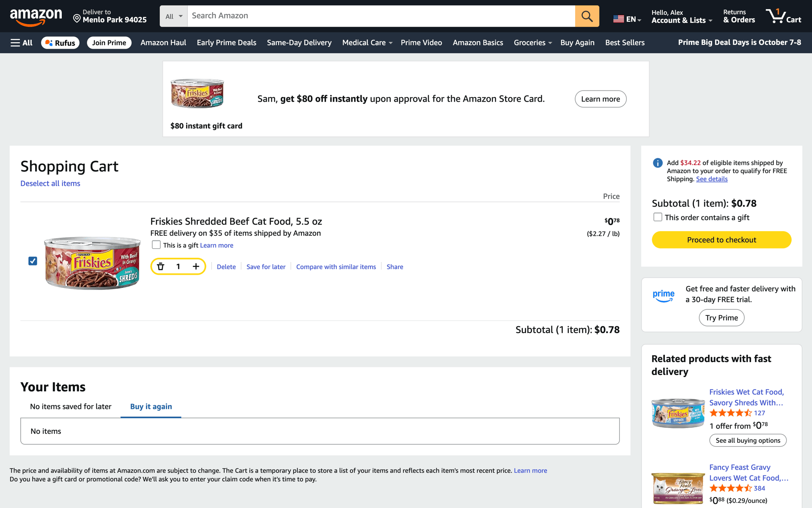Click the blue info icon about free shipping
The width and height of the screenshot is (812, 508).
658,163
